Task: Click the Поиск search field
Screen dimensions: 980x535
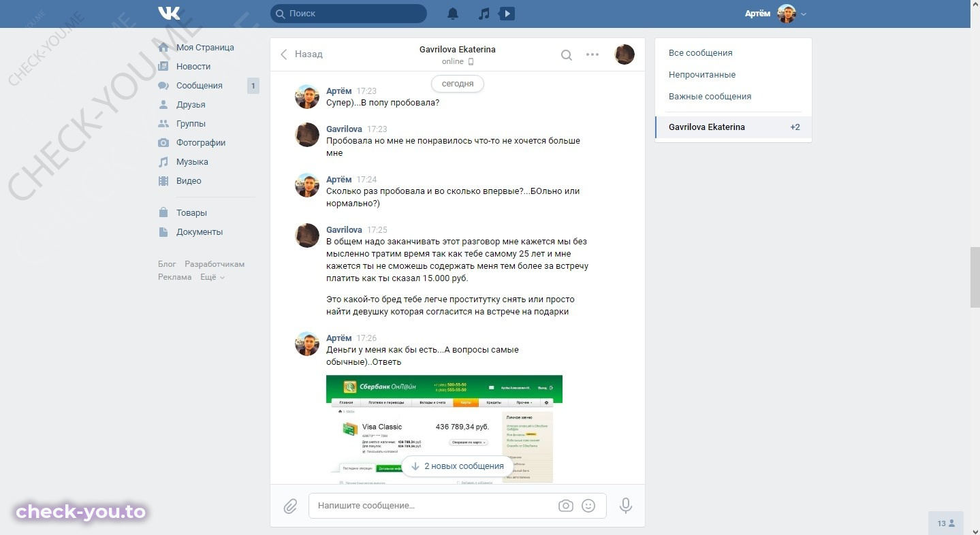Action: (x=349, y=14)
